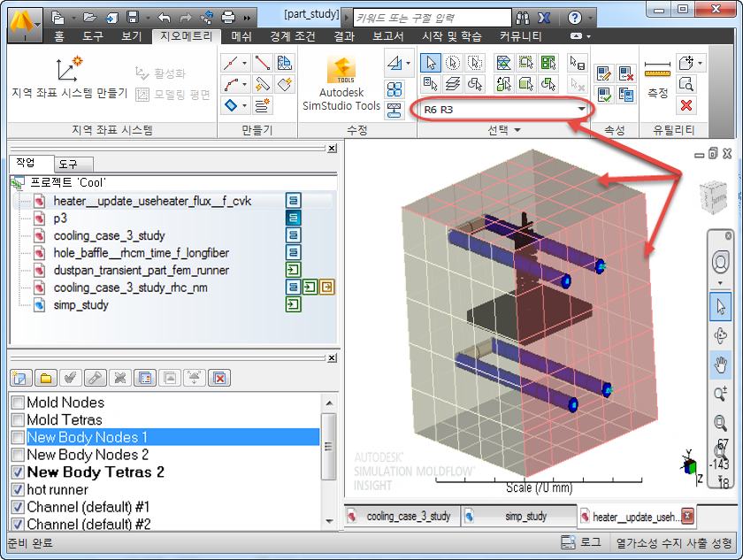Expand the 선택 panel arrow
The height and width of the screenshot is (560, 743).
coord(517,130)
